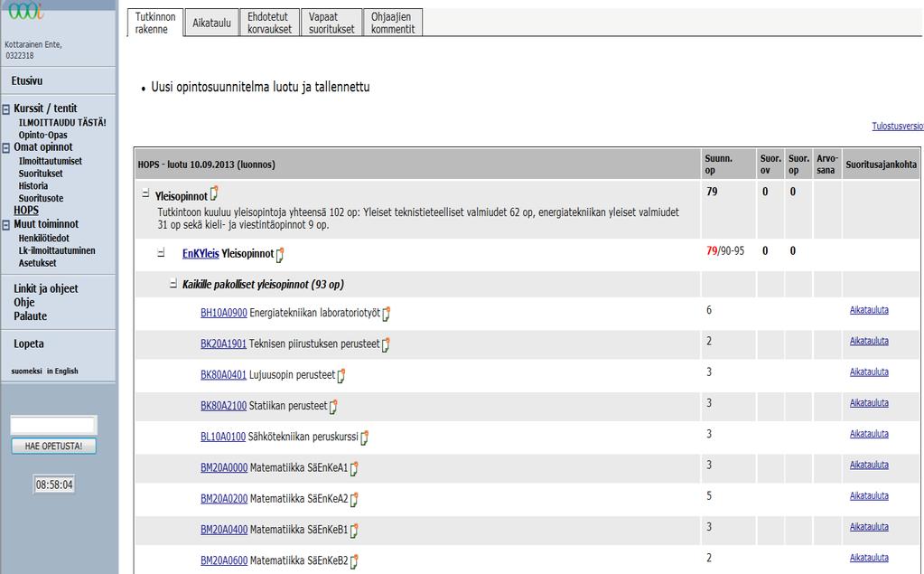Click note icon for Matematiikka SäEnKeB2
Image resolution: width=924 pixels, height=574 pixels.
354,561
